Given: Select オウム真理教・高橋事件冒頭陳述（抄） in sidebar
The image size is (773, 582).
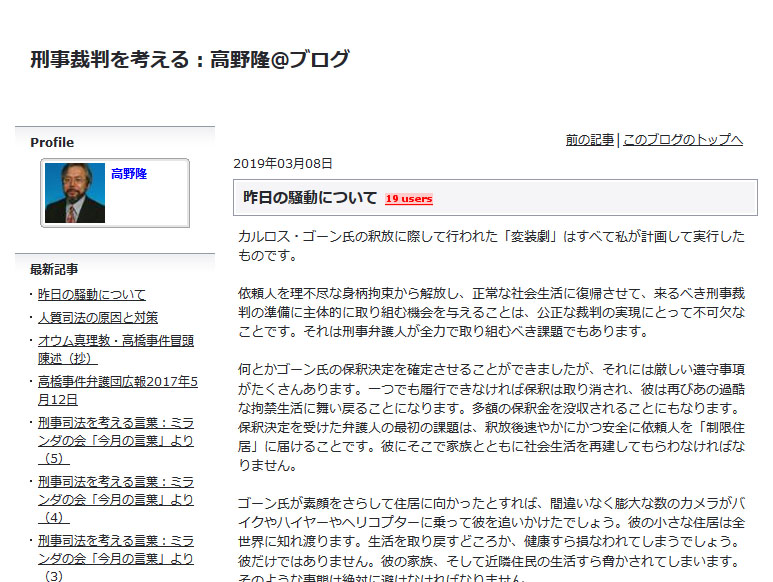Looking at the screenshot, I should (115, 349).
